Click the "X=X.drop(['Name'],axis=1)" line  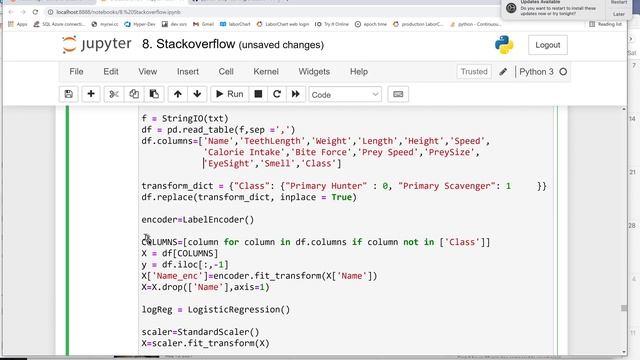tap(205, 287)
